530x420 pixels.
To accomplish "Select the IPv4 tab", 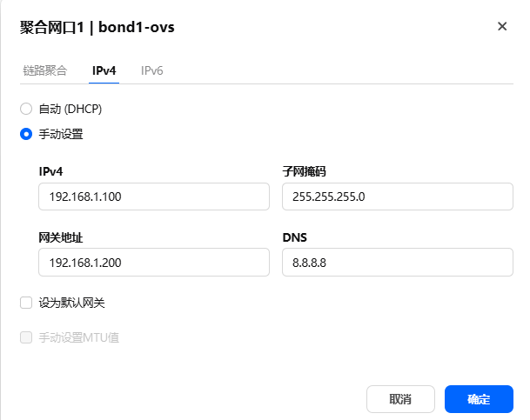I will 104,70.
